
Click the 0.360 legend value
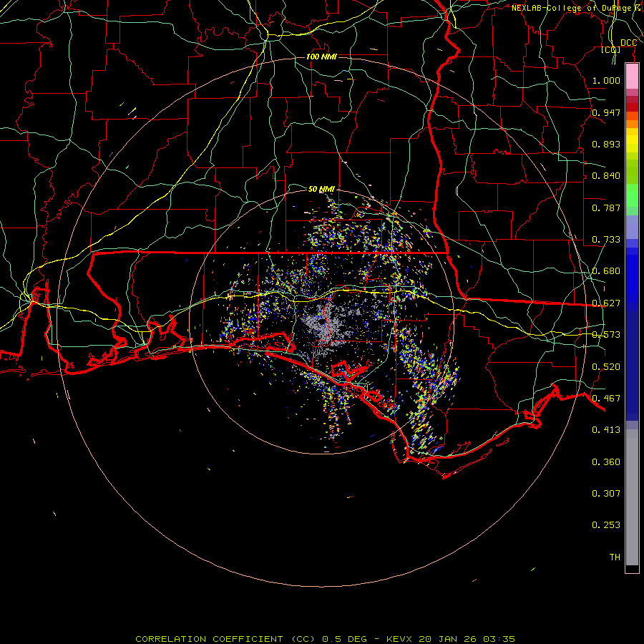[606, 462]
